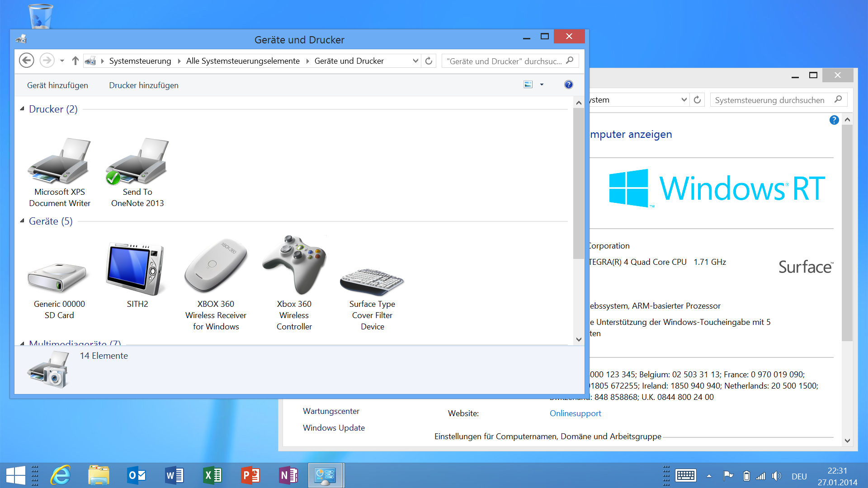
Task: Open the Windows Update link
Action: (x=334, y=427)
